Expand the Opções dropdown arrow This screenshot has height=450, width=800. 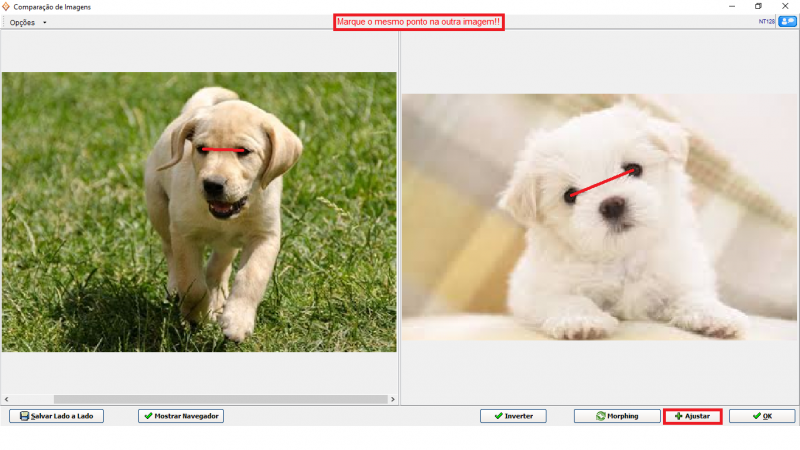click(x=45, y=22)
